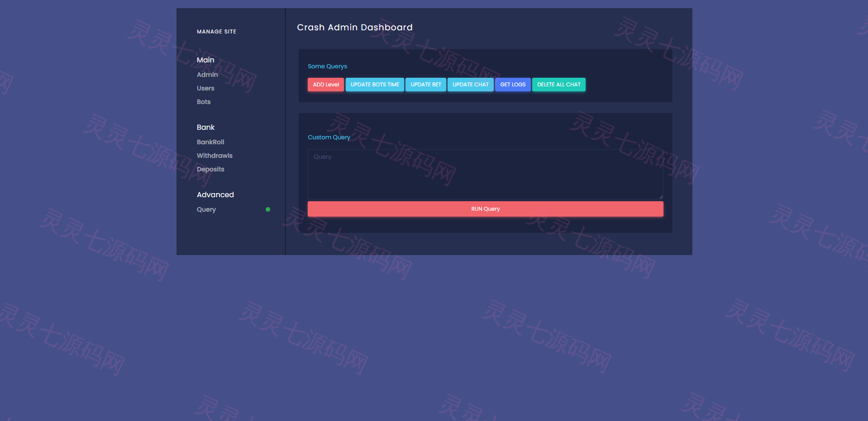Click the Custom Query heading
The width and height of the screenshot is (868, 421).
tap(329, 137)
